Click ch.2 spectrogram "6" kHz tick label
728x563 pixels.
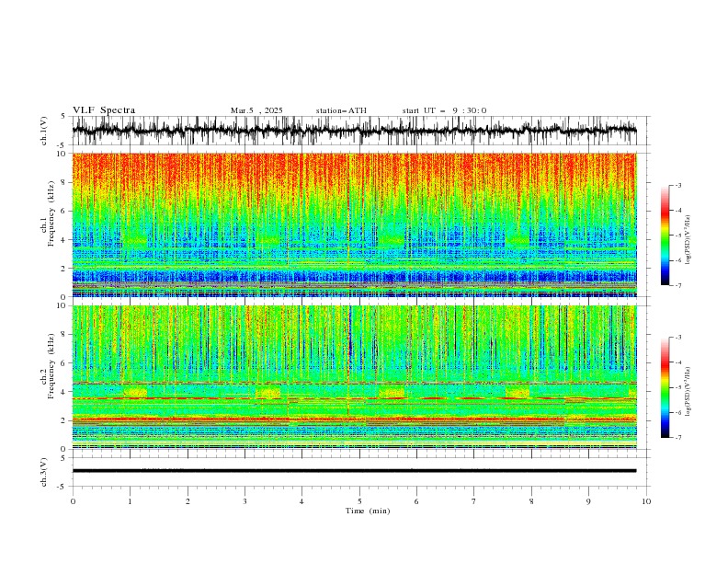[63, 362]
